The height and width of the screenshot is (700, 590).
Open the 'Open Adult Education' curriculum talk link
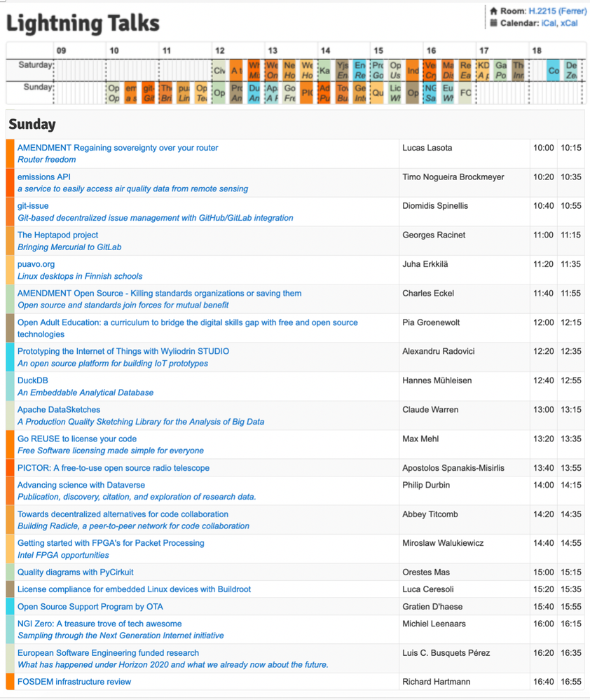(x=188, y=328)
